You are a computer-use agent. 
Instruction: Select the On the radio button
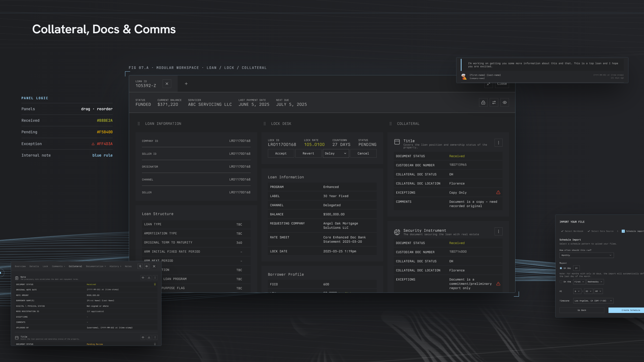[x=561, y=282]
